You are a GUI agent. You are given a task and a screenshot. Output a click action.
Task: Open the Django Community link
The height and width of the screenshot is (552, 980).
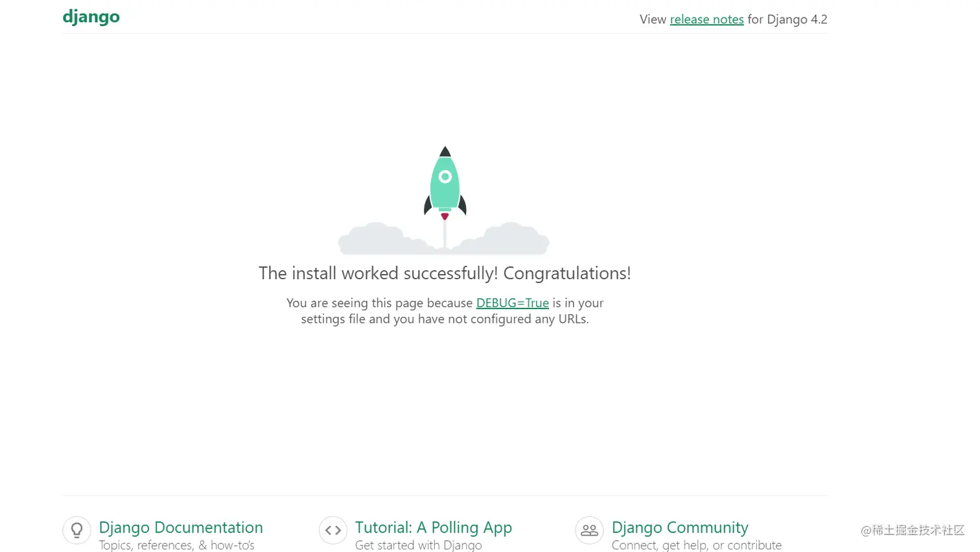[x=680, y=527]
